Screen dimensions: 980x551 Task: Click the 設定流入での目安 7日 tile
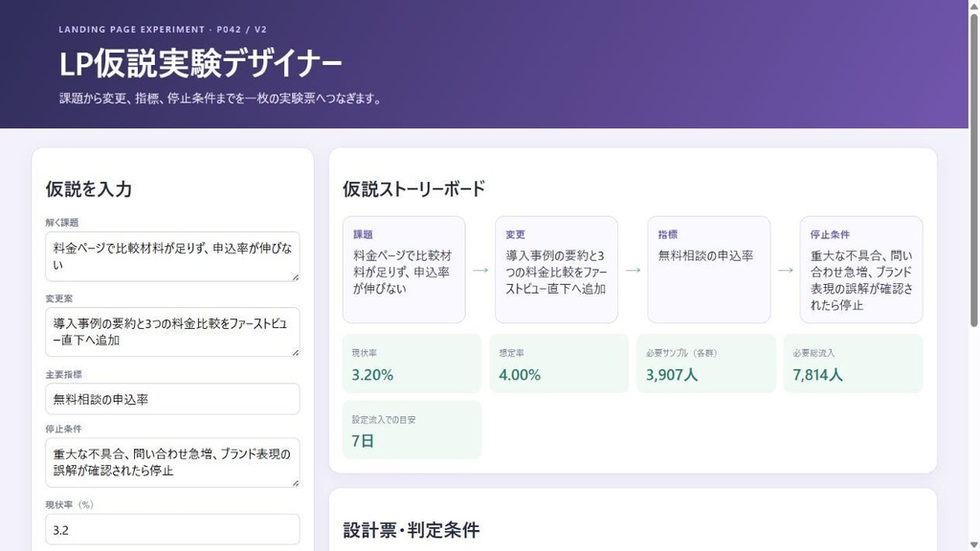click(x=412, y=430)
